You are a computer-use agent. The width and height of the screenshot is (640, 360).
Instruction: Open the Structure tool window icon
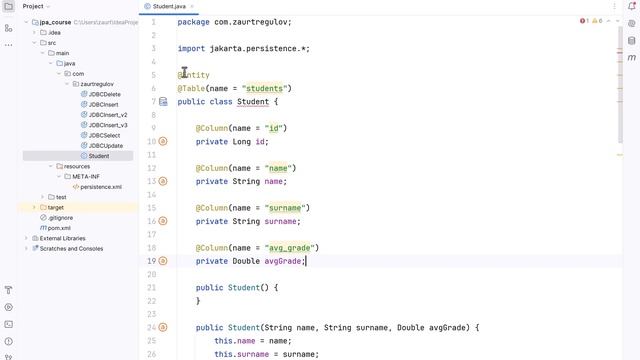pos(8,28)
